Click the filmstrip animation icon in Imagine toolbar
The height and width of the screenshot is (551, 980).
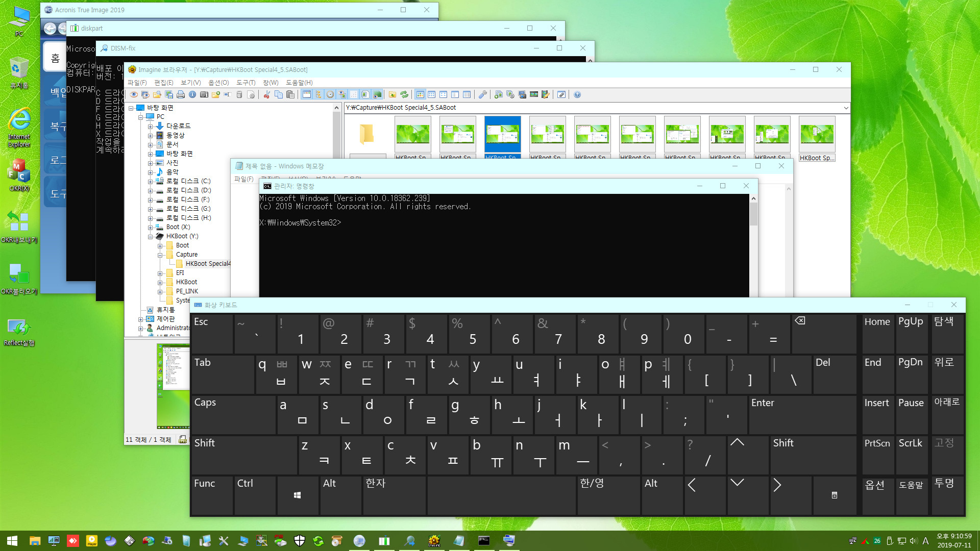pos(534,94)
